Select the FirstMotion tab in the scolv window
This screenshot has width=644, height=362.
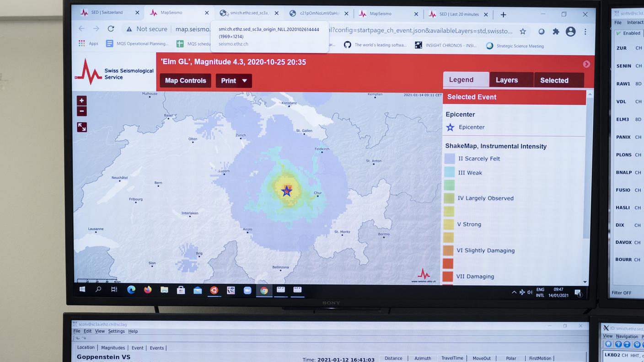540,359
